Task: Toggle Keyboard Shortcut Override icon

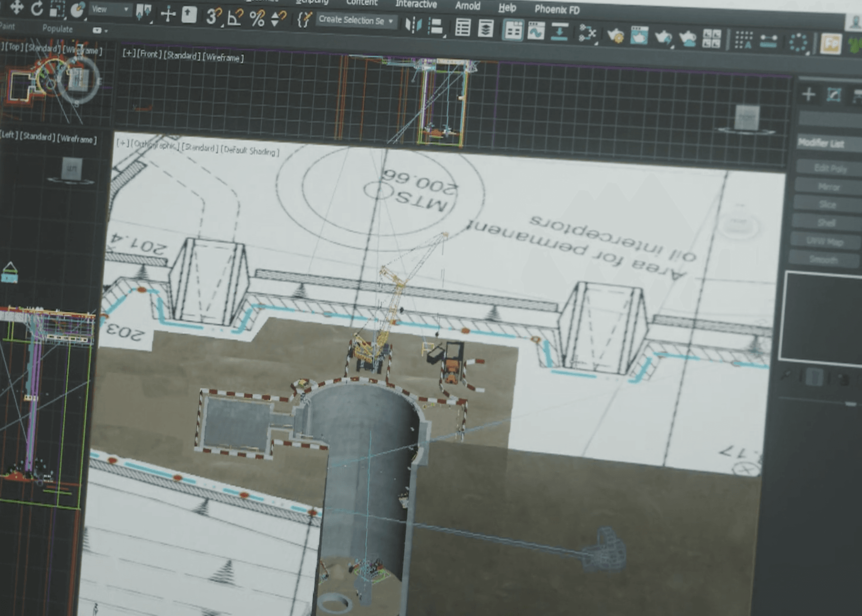Action: tap(189, 14)
